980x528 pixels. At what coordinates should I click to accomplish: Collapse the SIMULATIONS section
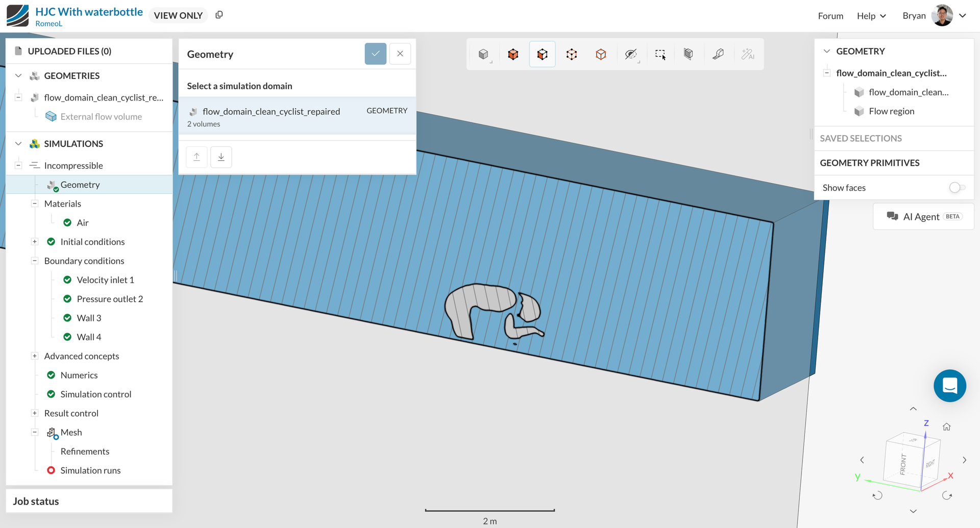coord(18,144)
